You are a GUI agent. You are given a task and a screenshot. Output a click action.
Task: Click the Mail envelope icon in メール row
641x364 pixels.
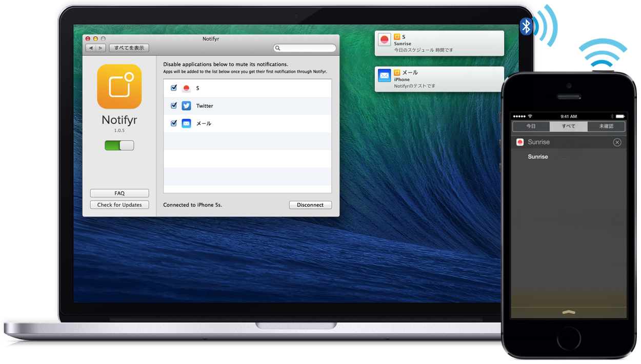click(186, 123)
